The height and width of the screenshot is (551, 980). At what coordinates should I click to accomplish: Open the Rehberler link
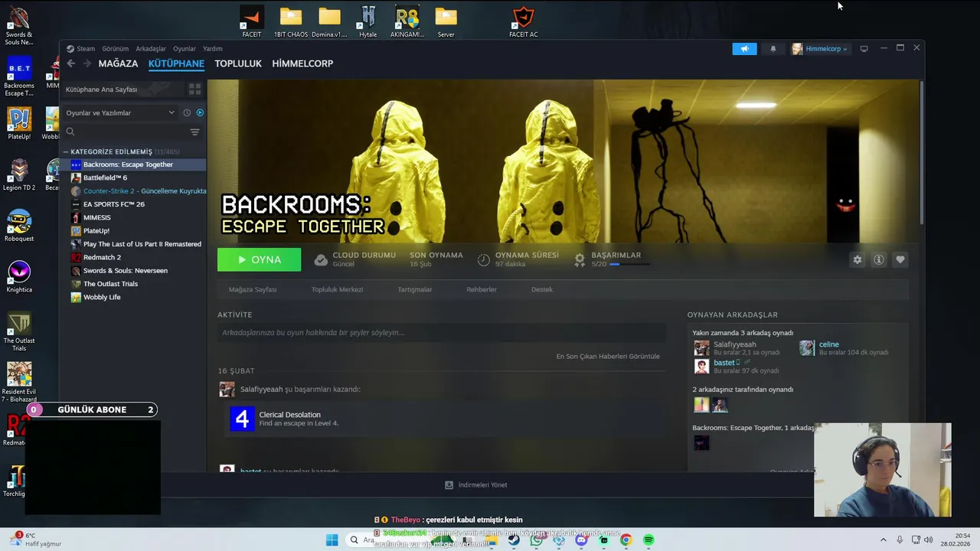[x=482, y=289]
